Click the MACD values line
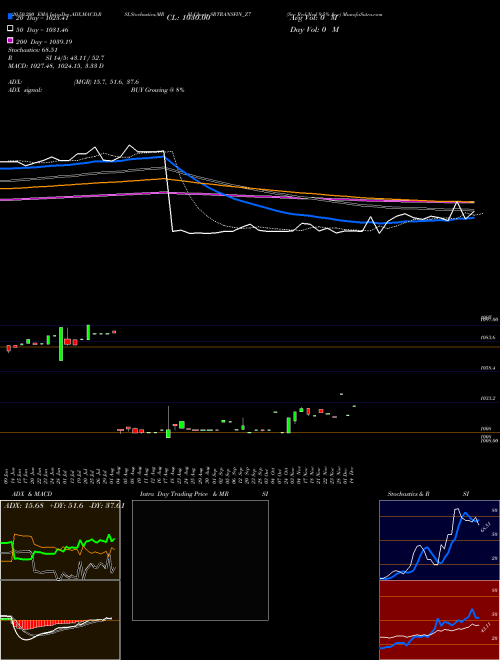The image size is (500, 660). point(56,66)
